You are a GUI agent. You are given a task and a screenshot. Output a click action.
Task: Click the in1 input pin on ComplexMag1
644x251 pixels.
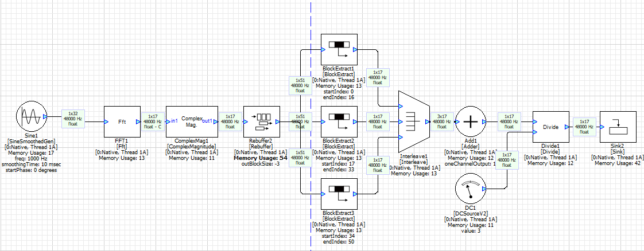[x=174, y=121]
